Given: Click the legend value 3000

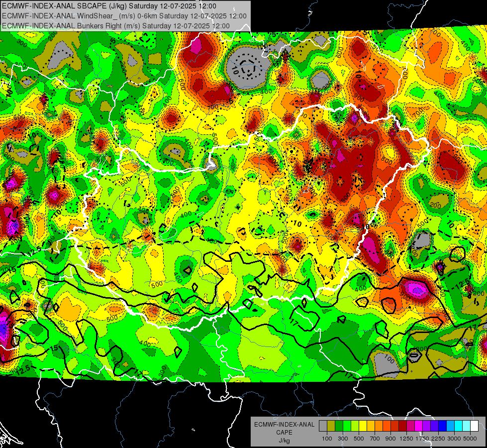Looking at the screenshot, I should pyautogui.click(x=454, y=439).
